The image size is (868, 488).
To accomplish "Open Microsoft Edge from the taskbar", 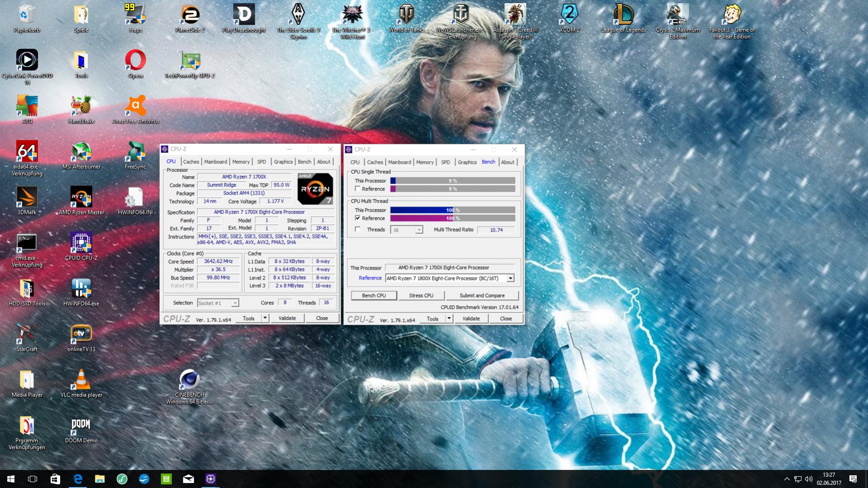I will 78,479.
